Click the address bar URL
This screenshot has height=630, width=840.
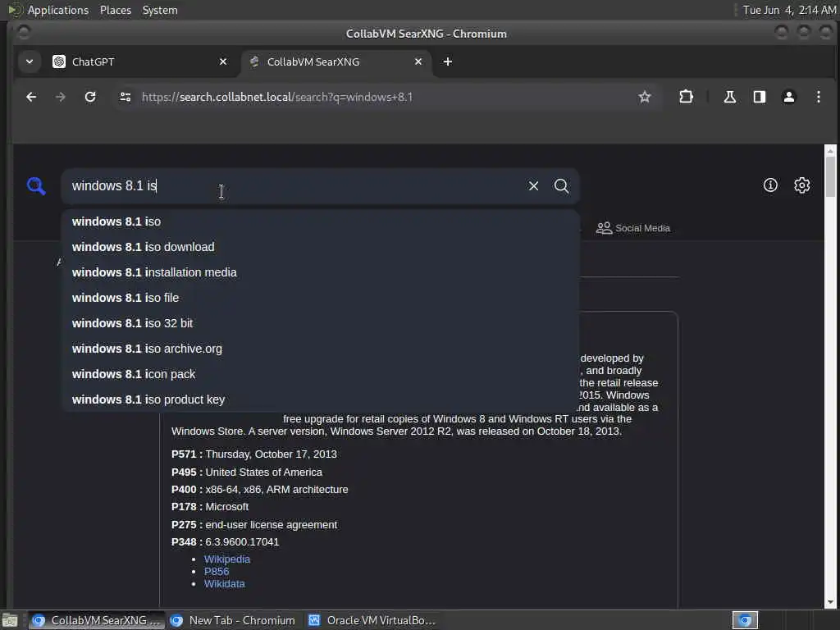[x=277, y=97]
